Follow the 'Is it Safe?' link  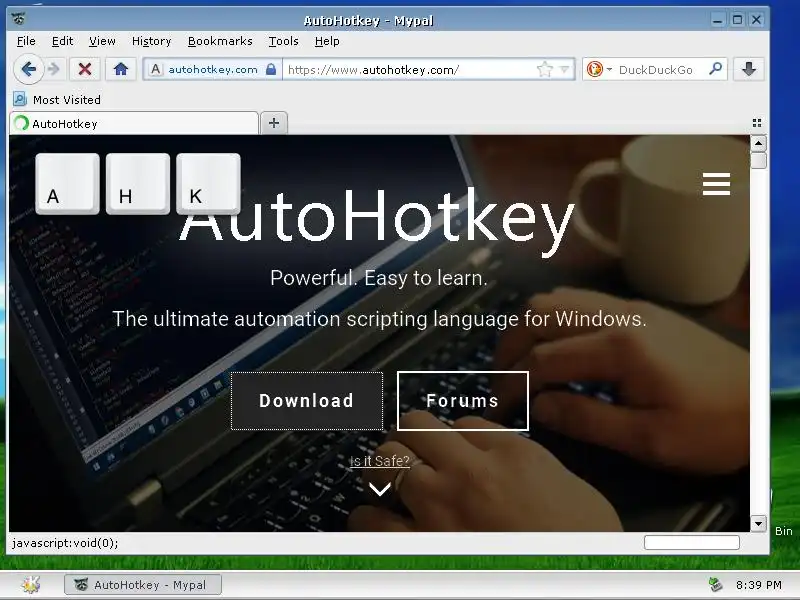380,461
